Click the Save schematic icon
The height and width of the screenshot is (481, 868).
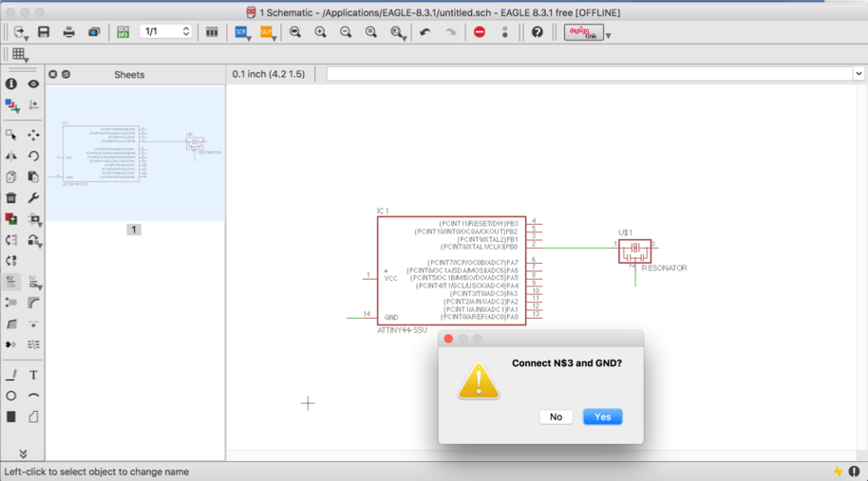click(43, 32)
